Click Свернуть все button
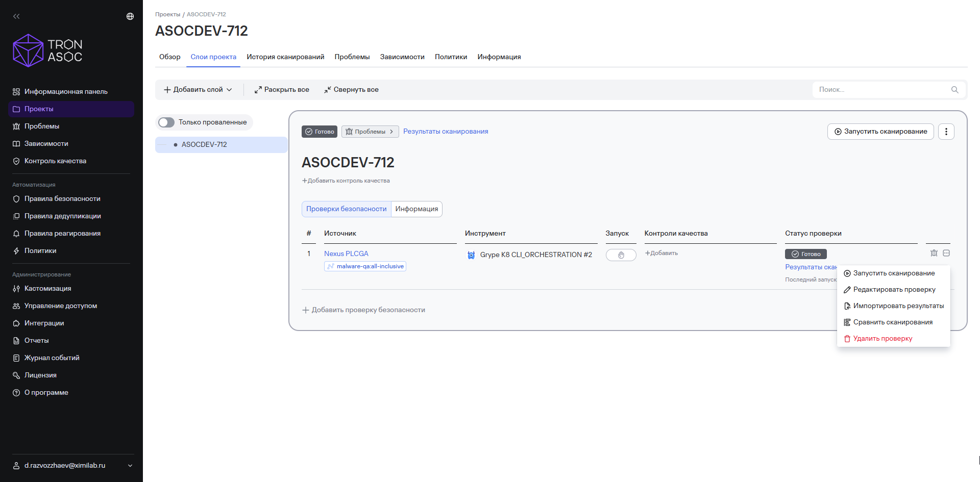This screenshot has height=482, width=980. click(x=351, y=89)
